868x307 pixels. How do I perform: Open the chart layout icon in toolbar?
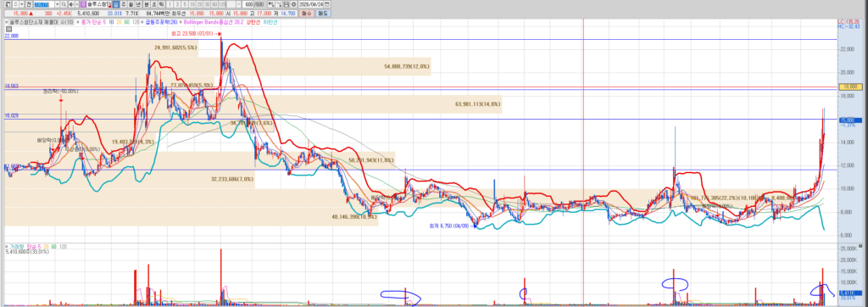(x=7, y=4)
